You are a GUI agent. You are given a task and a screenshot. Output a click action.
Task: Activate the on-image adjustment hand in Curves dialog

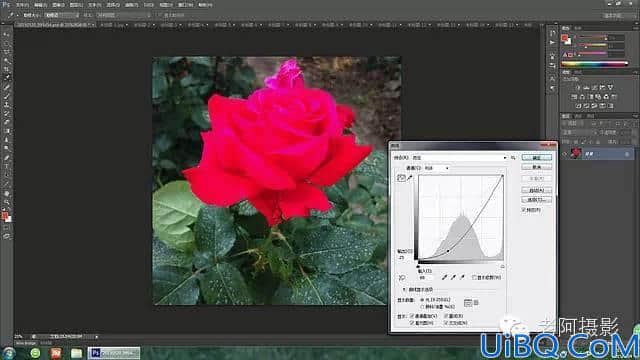pyautogui.click(x=402, y=278)
